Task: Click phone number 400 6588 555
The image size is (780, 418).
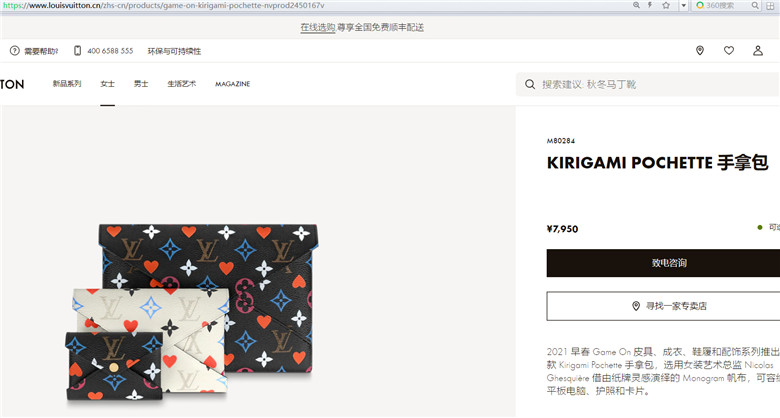Action: click(x=110, y=51)
